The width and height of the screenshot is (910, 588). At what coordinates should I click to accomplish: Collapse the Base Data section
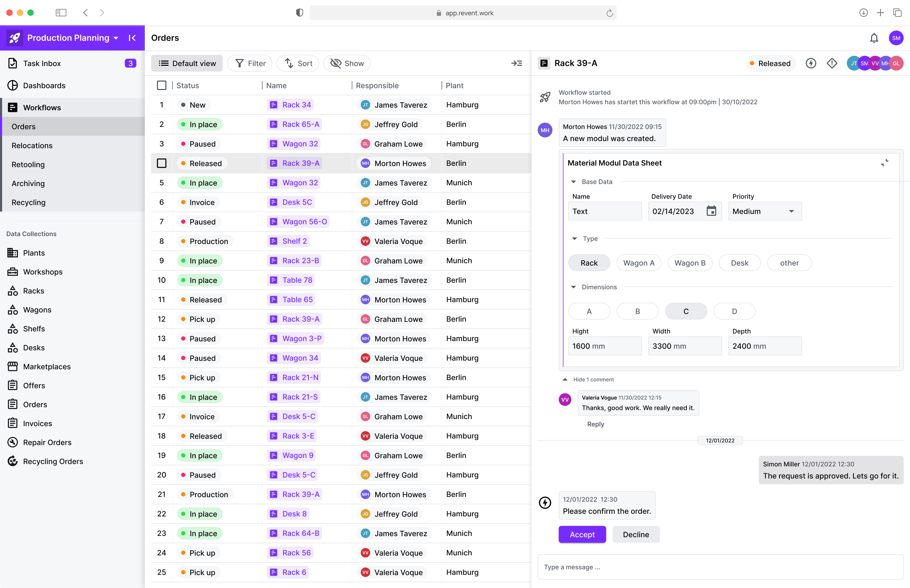click(x=573, y=182)
